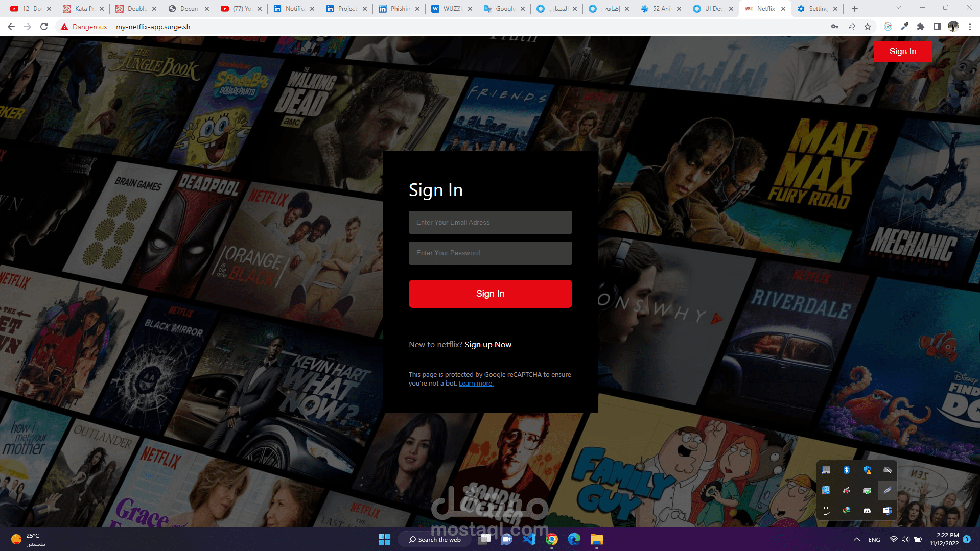Open the Chrome three-dot menu
Screen dimensions: 980x551
[x=970, y=27]
